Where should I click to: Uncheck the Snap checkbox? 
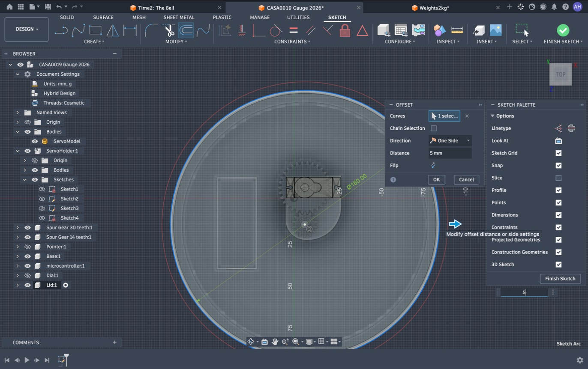[x=558, y=166]
